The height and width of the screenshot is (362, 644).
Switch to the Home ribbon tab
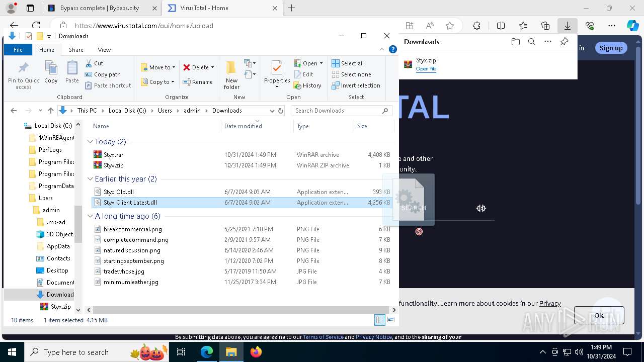point(47,50)
